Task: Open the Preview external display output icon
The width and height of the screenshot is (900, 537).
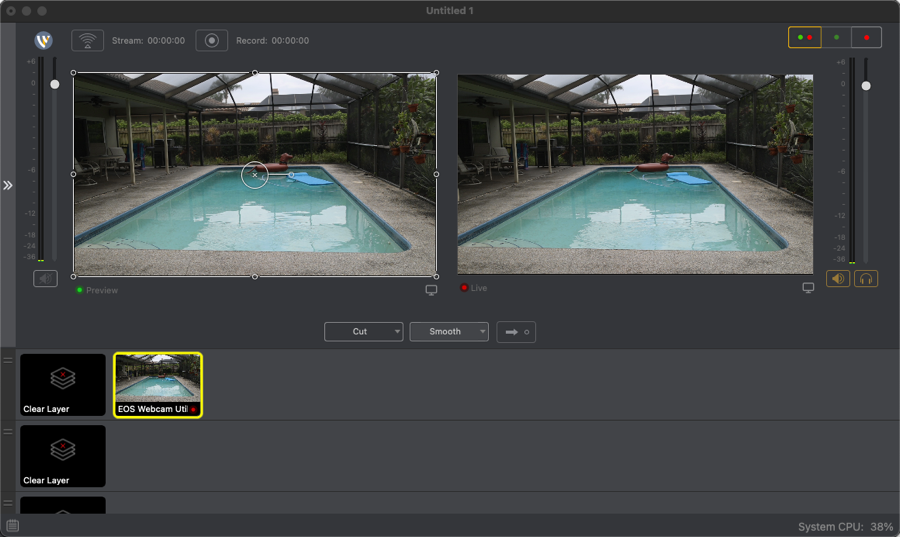Action: 431,290
